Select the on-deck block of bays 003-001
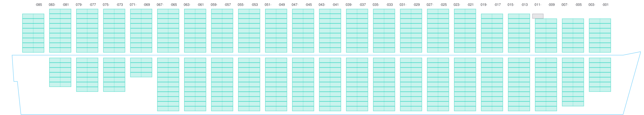 [x=600, y=35]
